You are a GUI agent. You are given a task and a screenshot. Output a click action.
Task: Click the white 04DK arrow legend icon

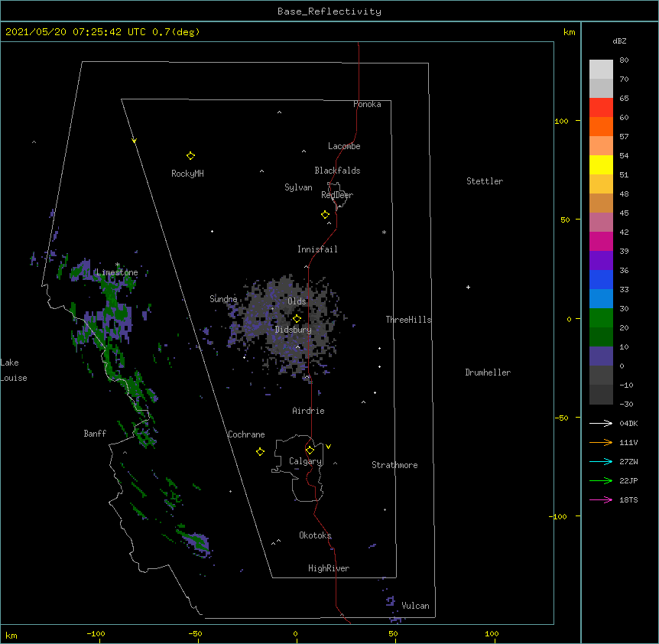coord(601,423)
